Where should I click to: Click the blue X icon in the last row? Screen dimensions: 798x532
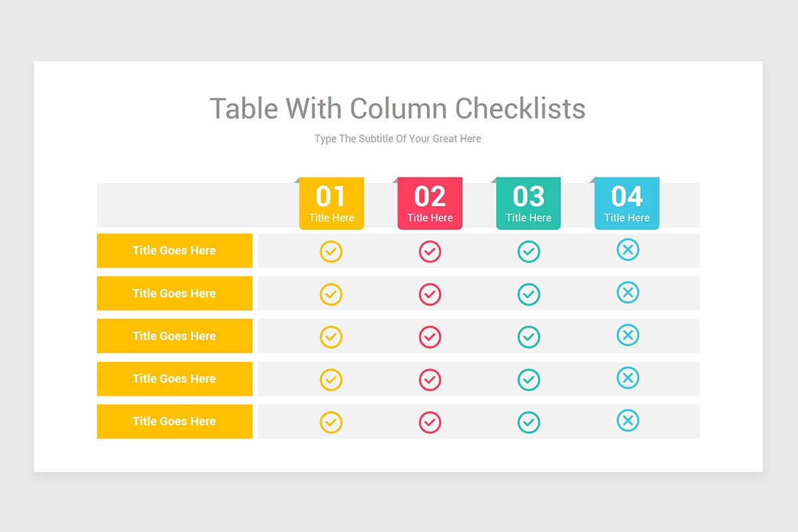pos(628,420)
